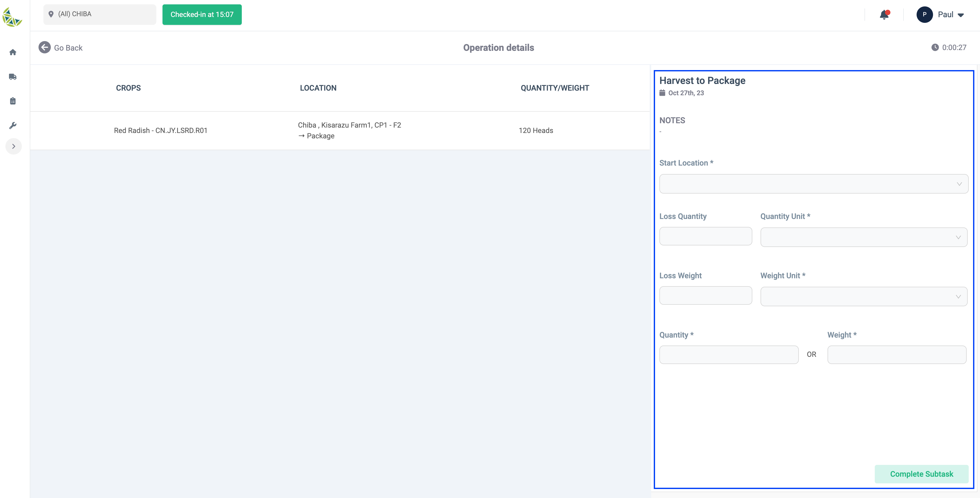980x498 pixels.
Task: Click the Paul avatar circle
Action: (925, 15)
